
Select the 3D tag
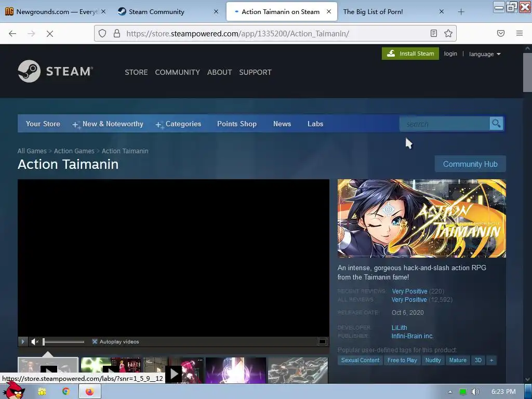(x=478, y=361)
